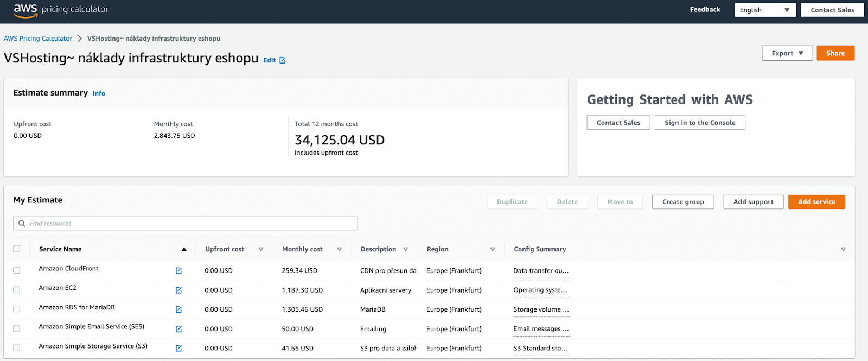Open AWS Pricing Calculator breadcrumb link
Viewport: 868px width, 361px height.
pos(38,39)
